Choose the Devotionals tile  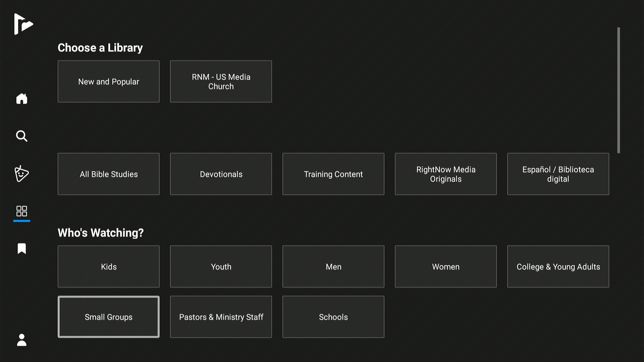[221, 174]
